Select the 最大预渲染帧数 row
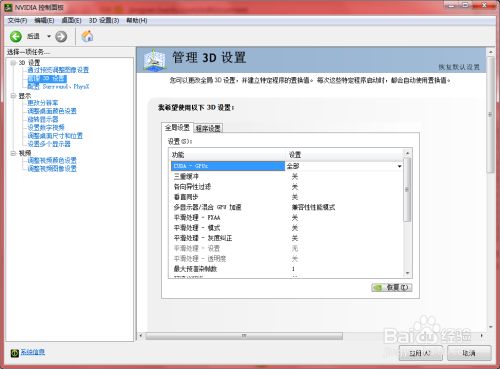 tap(287, 269)
